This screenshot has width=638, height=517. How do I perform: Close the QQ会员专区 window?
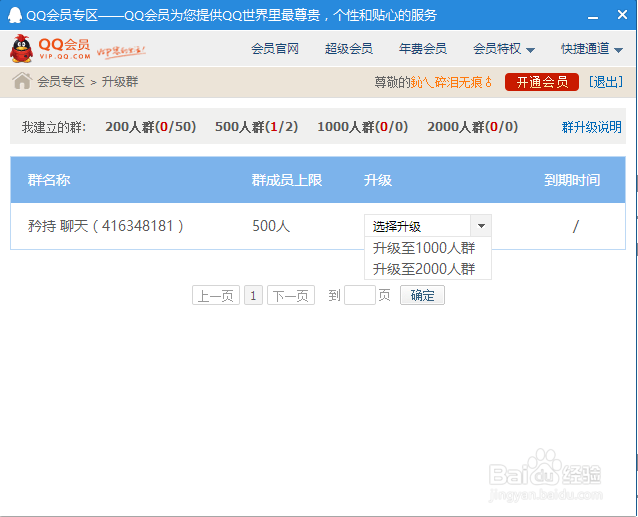pos(622,15)
